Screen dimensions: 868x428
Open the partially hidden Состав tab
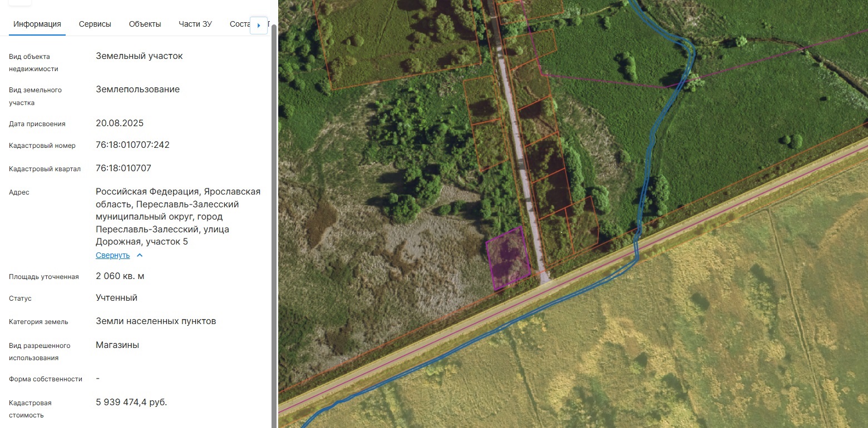click(239, 24)
